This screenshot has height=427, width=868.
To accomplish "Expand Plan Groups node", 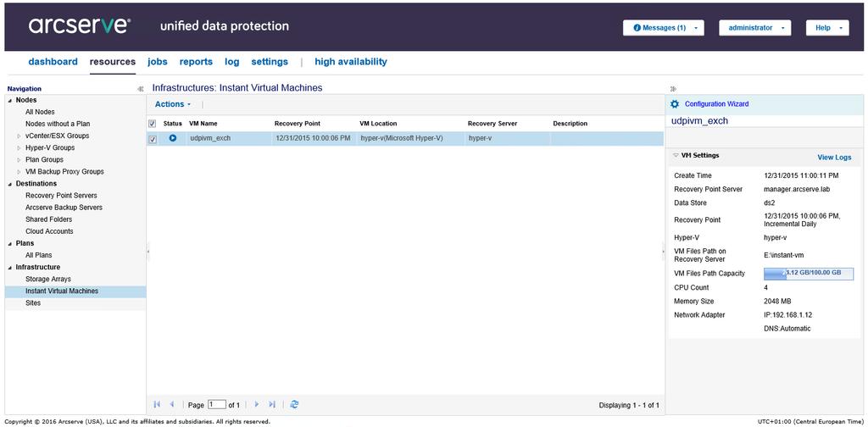I will pos(19,160).
